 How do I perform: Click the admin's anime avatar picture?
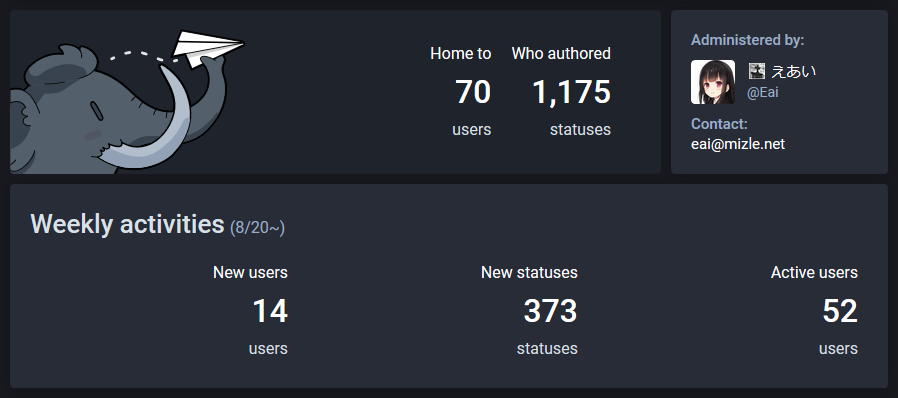(713, 82)
